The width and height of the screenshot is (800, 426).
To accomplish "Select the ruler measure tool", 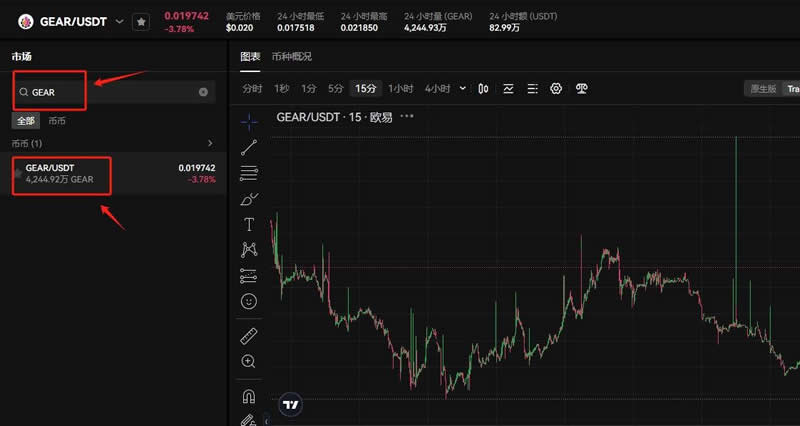I will (x=249, y=335).
